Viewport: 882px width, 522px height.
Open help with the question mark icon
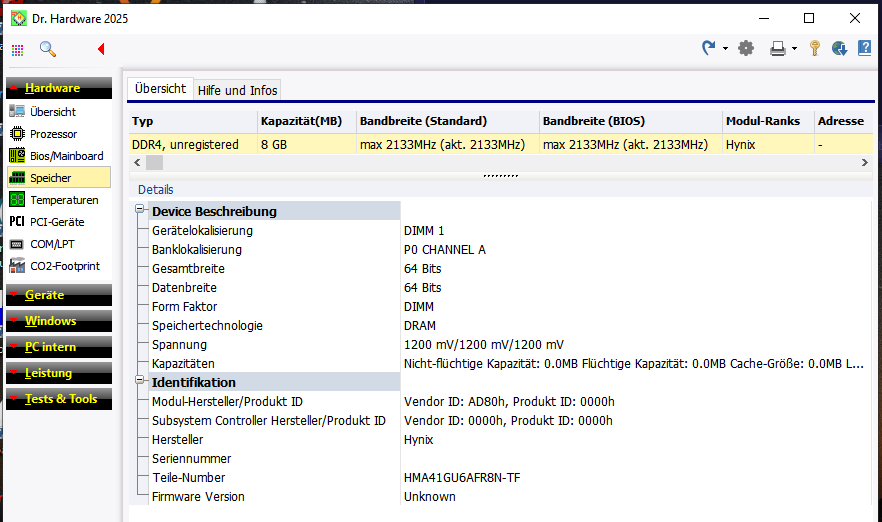(x=865, y=48)
